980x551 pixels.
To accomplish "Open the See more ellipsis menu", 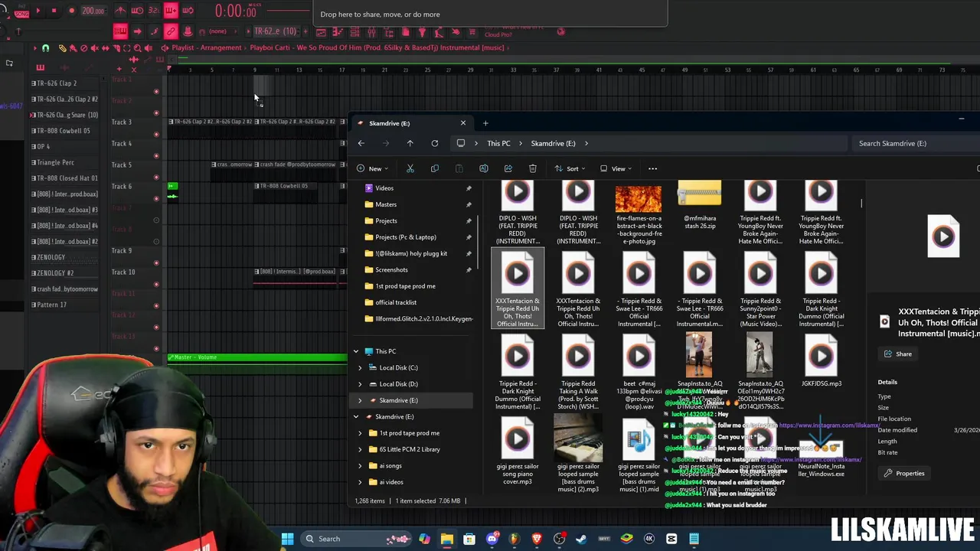I will point(652,168).
